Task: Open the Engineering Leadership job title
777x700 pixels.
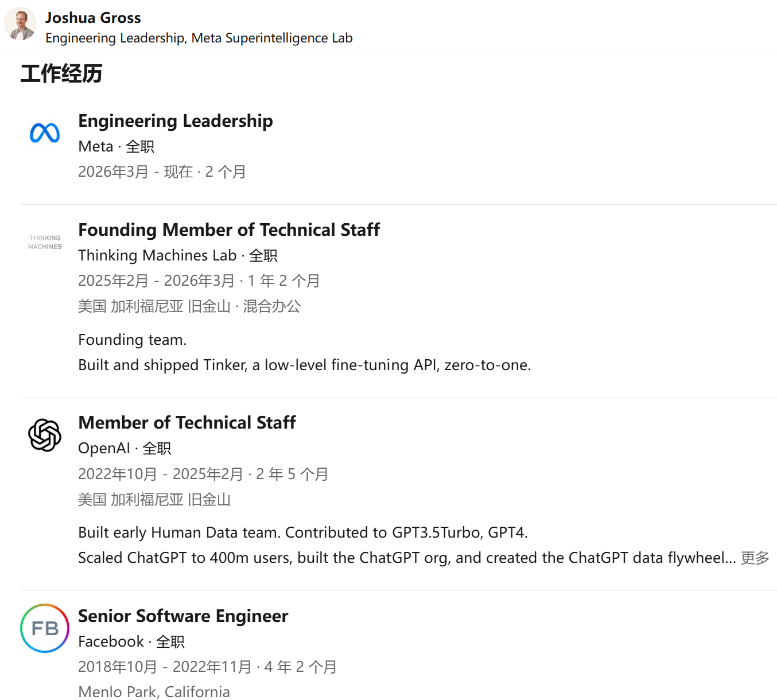Action: [175, 121]
